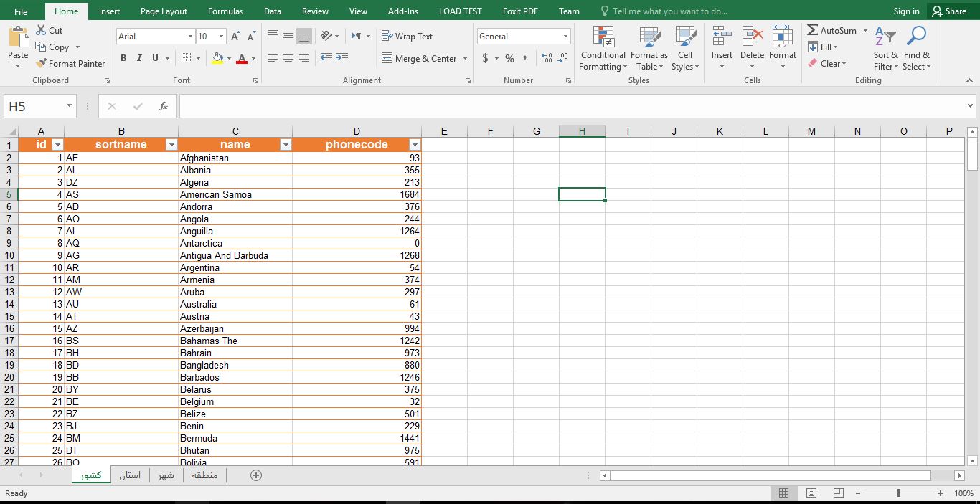Image resolution: width=980 pixels, height=504 pixels.
Task: Switch to the Insert ribbon tab
Action: [110, 11]
